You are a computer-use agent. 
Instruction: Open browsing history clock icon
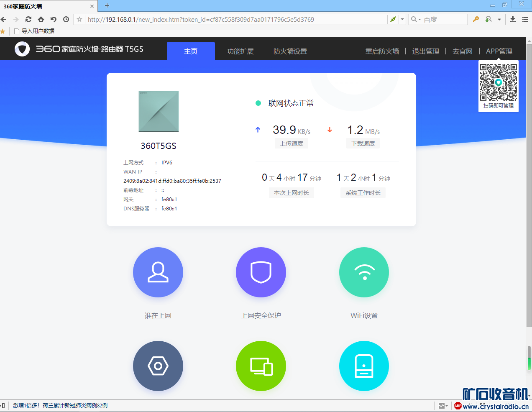66,19
